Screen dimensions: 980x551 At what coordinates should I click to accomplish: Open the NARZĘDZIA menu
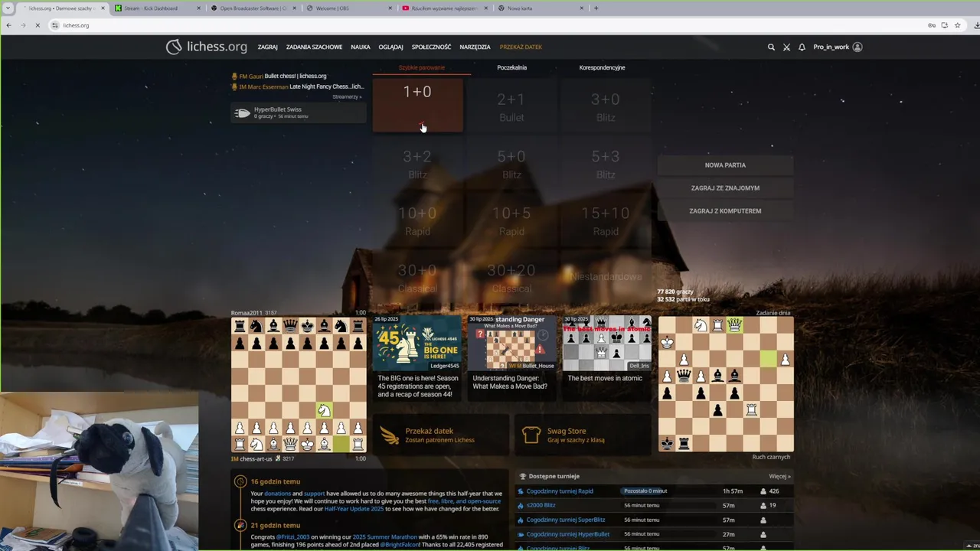click(x=475, y=47)
